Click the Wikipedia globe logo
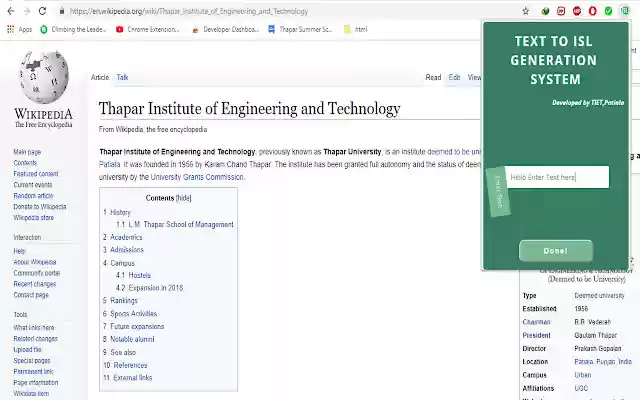This screenshot has height=400, width=640. coord(44,78)
